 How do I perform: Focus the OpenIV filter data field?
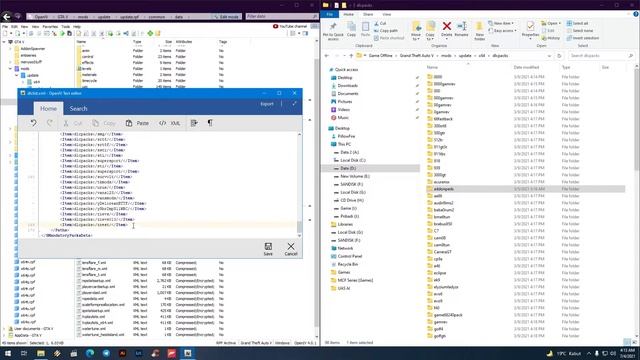(282, 16)
